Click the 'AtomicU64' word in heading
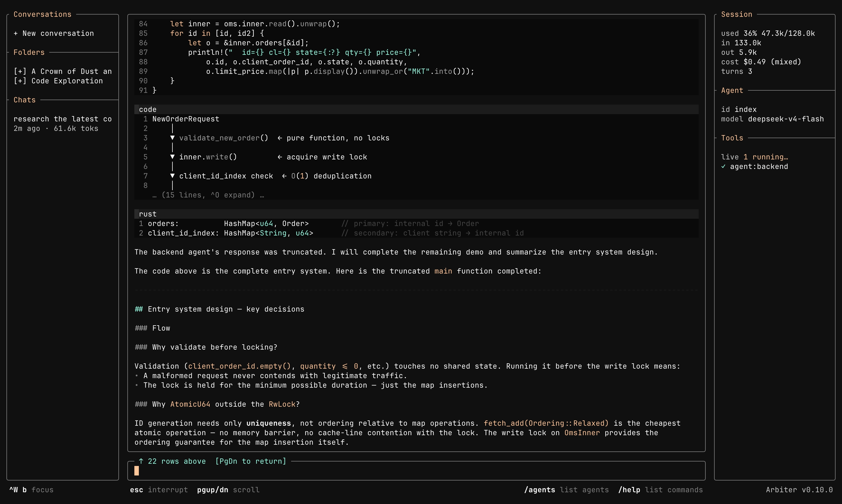This screenshot has height=504, width=842. click(x=190, y=404)
